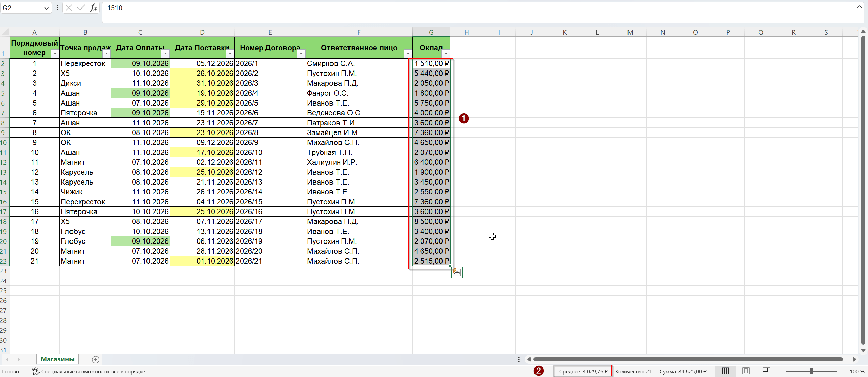Click the vertical scrollbar thumb
Image resolution: width=868 pixels, height=377 pixels.
click(863, 190)
